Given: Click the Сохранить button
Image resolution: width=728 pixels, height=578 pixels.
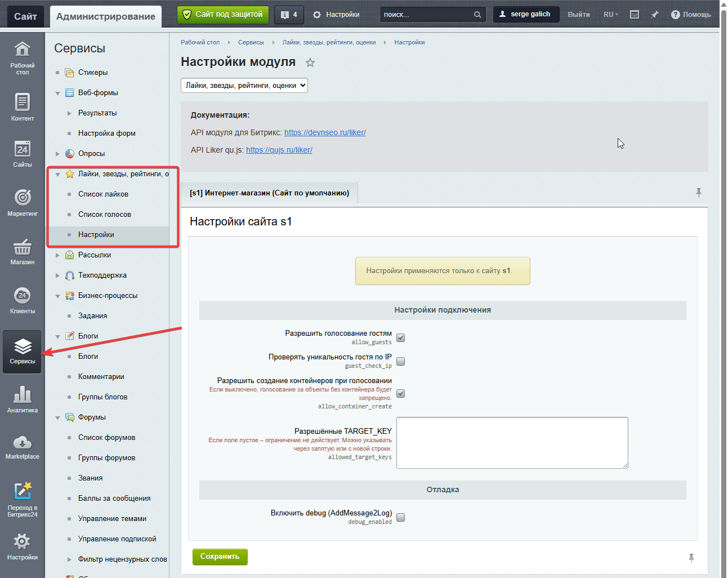Looking at the screenshot, I should click(220, 557).
